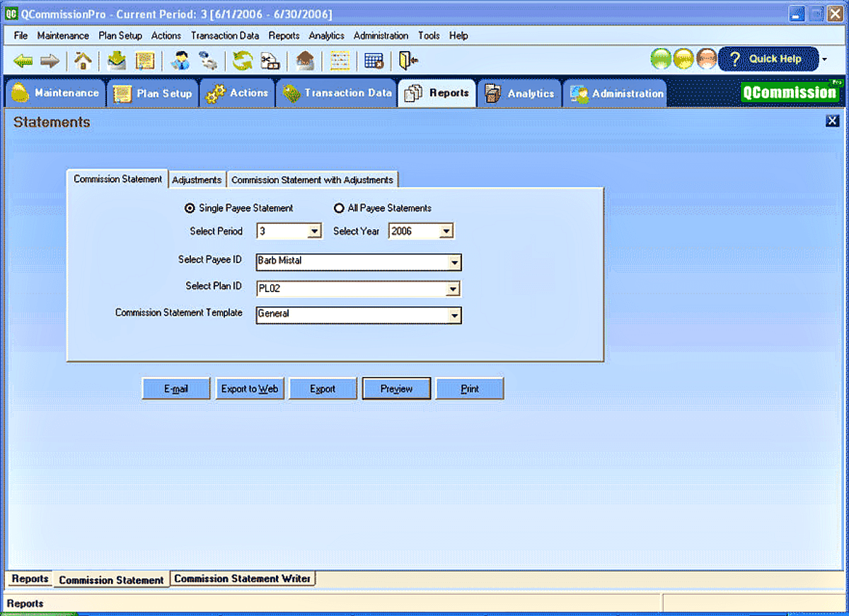This screenshot has width=849, height=616.
Task: Open the Plan Setup menu
Action: click(x=120, y=35)
